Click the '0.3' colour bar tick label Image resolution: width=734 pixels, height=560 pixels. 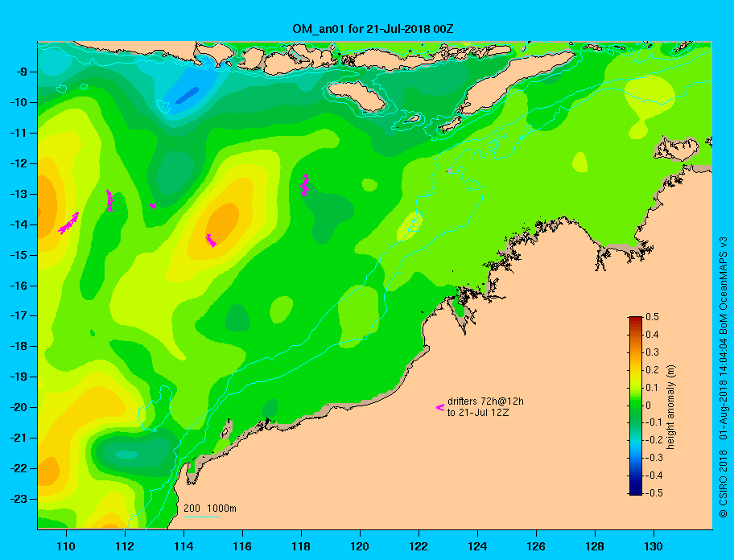coord(652,352)
